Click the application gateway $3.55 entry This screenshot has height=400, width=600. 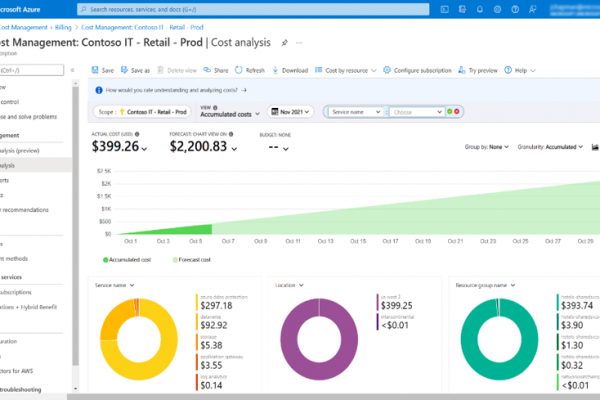220,362
